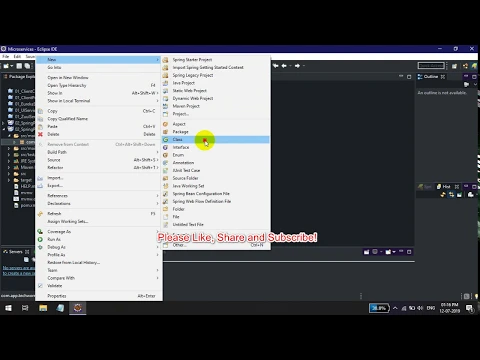The image size is (480, 360).
Task: Open Windows Start menu
Action: tap(8, 308)
